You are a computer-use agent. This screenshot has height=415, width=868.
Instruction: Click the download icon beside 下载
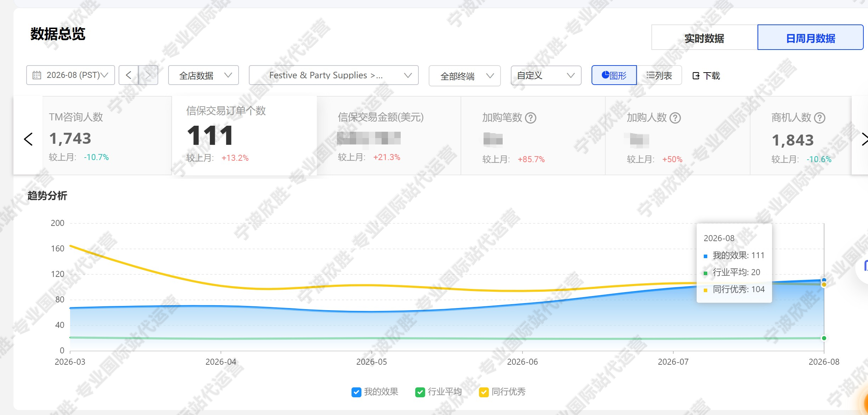[696, 76]
